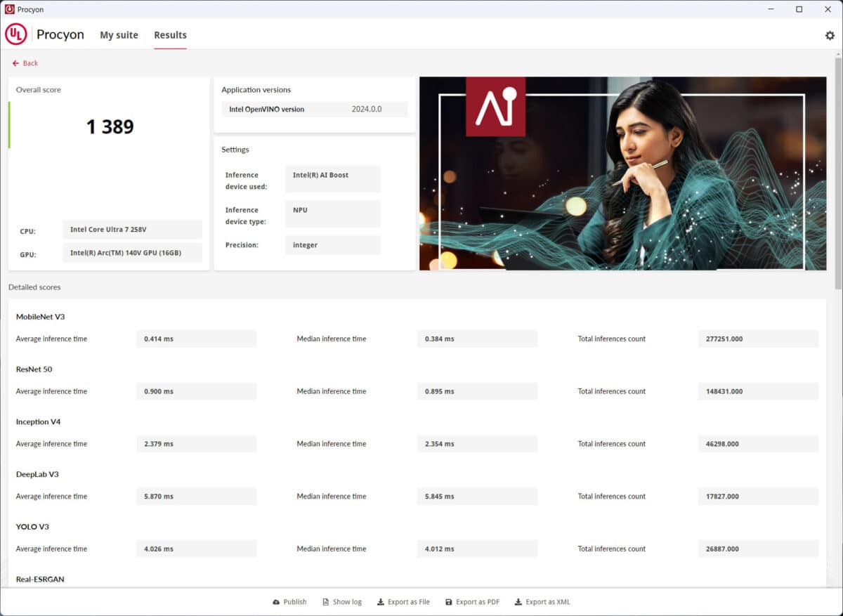
Task: Click the back arrow icon
Action: click(x=15, y=63)
